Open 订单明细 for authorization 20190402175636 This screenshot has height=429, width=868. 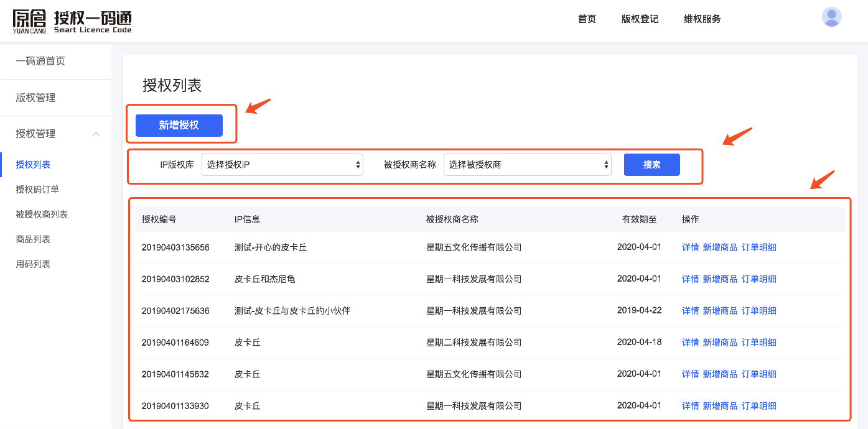pyautogui.click(x=758, y=311)
